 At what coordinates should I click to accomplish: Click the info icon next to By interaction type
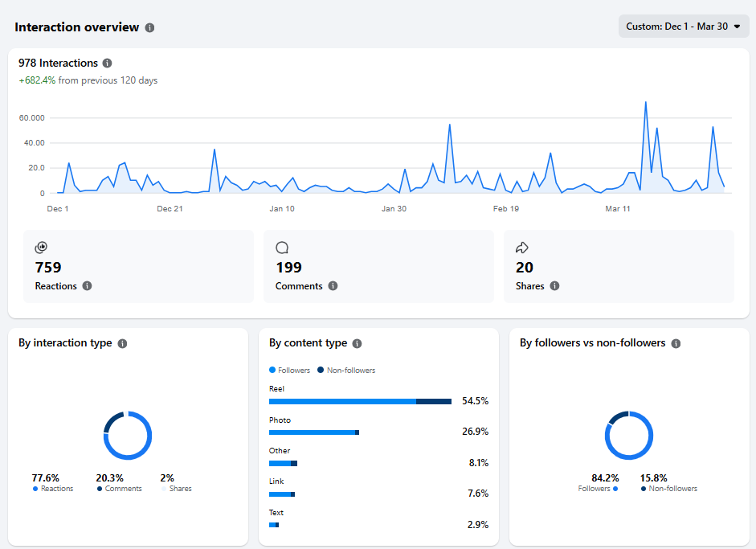pos(122,343)
